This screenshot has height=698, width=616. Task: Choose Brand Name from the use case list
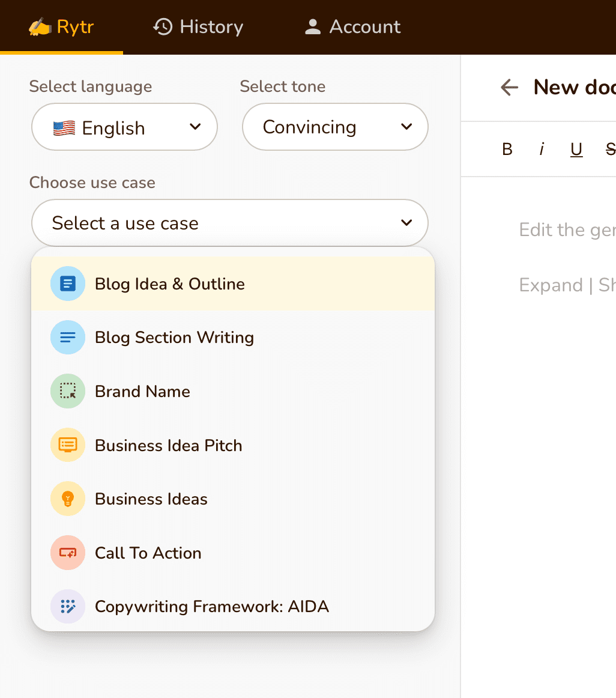[143, 392]
